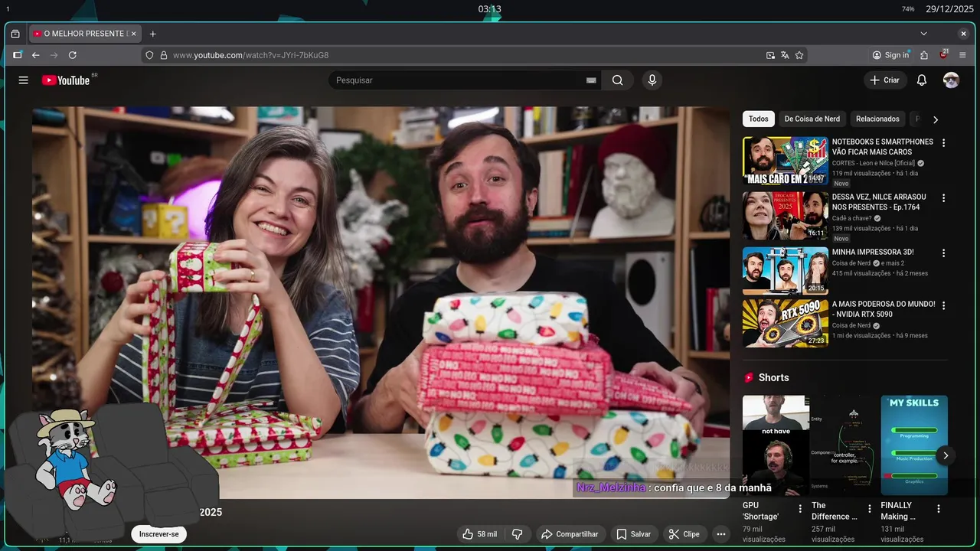Create a clip with Clipe button
The height and width of the screenshot is (551, 980).
(x=684, y=534)
